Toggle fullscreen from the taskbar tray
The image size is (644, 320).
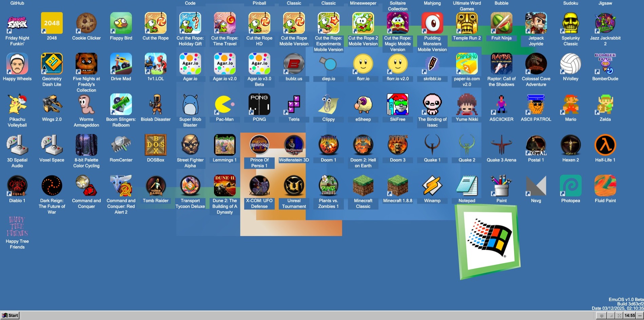619,316
